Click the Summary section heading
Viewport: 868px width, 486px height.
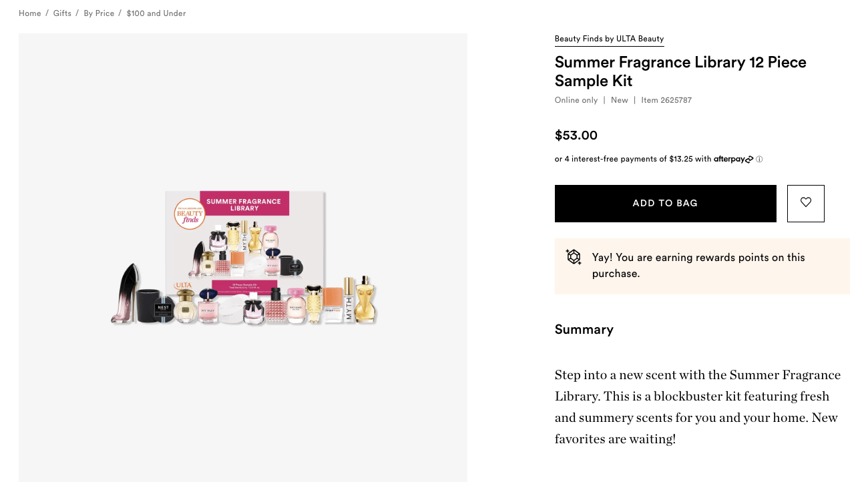point(584,329)
